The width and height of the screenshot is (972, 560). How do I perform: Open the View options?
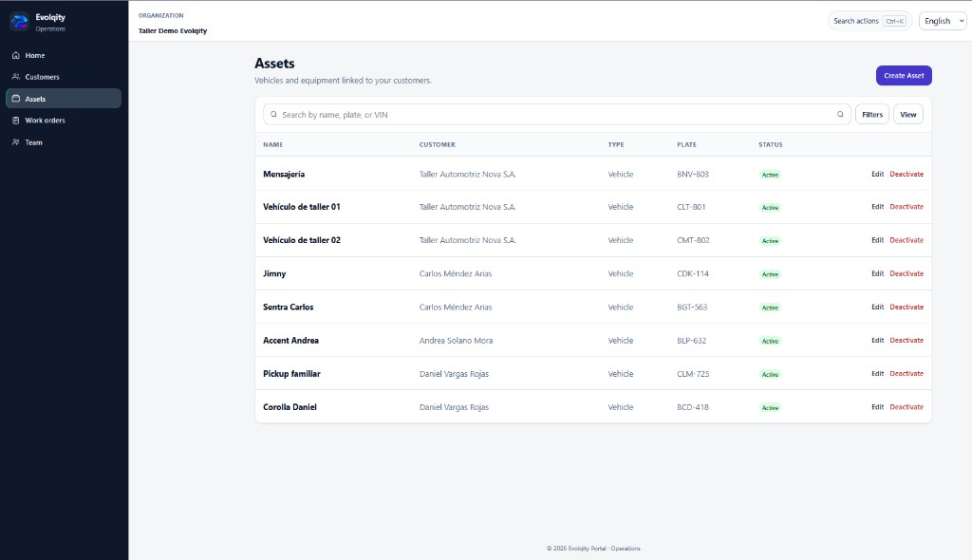tap(908, 114)
